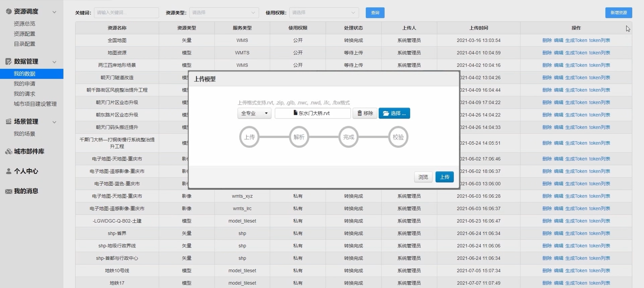Screen dimensions: 644x288
Task: Select 我的申请 in the sidebar
Action: click(24, 84)
